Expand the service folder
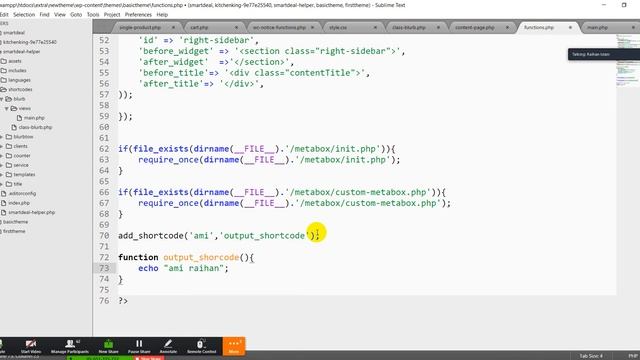 tap(2, 165)
